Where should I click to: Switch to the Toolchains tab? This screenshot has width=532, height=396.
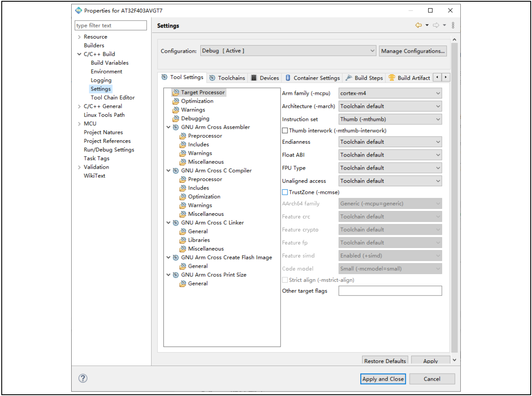tap(227, 78)
